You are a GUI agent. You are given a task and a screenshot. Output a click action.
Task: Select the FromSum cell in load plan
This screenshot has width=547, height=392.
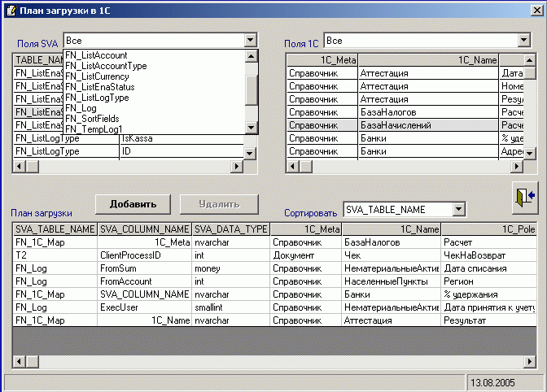point(144,268)
